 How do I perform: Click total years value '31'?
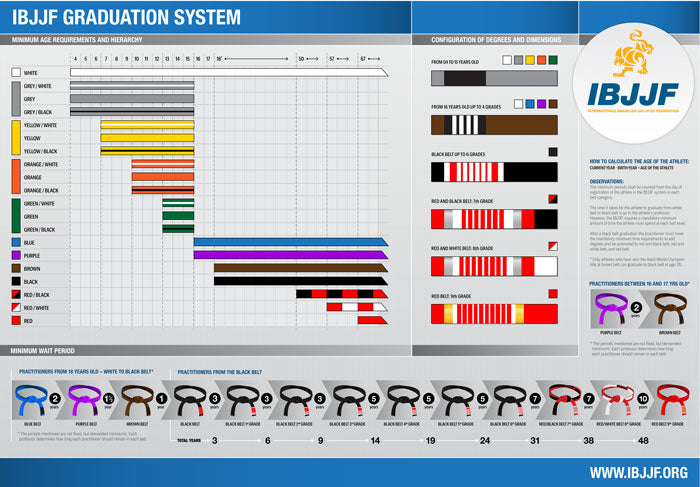coord(535,441)
